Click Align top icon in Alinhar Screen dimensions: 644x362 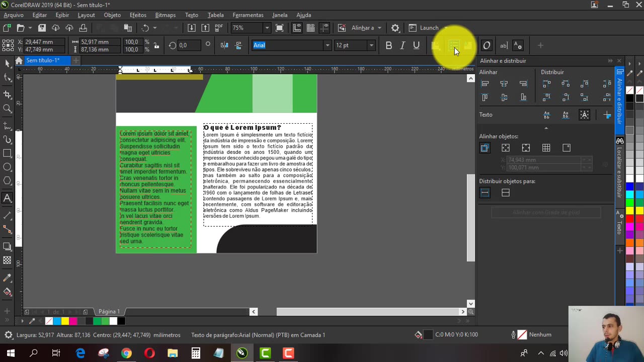[485, 98]
